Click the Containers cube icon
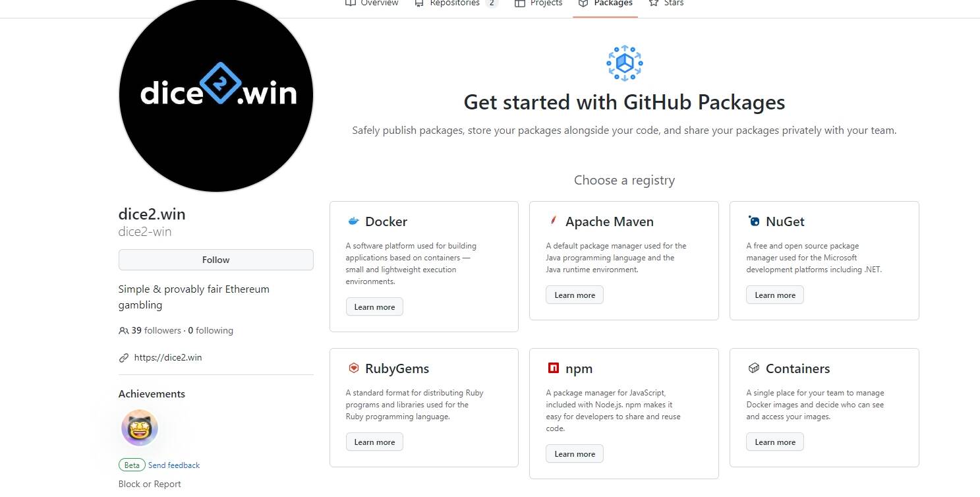This screenshot has height=497, width=980. click(754, 368)
